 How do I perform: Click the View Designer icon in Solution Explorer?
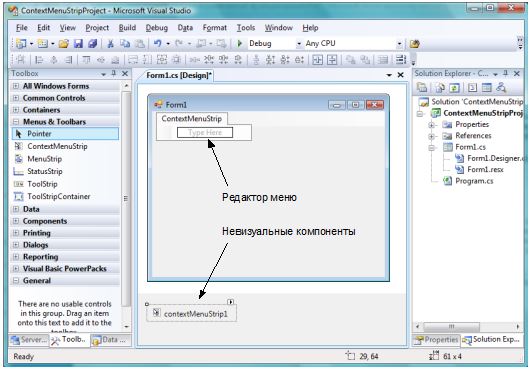coord(486,88)
